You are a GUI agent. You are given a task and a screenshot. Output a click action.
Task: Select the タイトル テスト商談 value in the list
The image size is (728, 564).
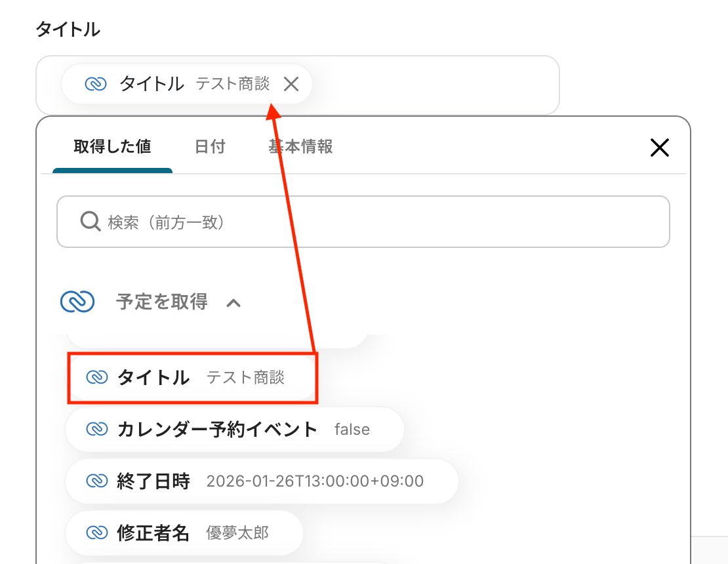(193, 377)
